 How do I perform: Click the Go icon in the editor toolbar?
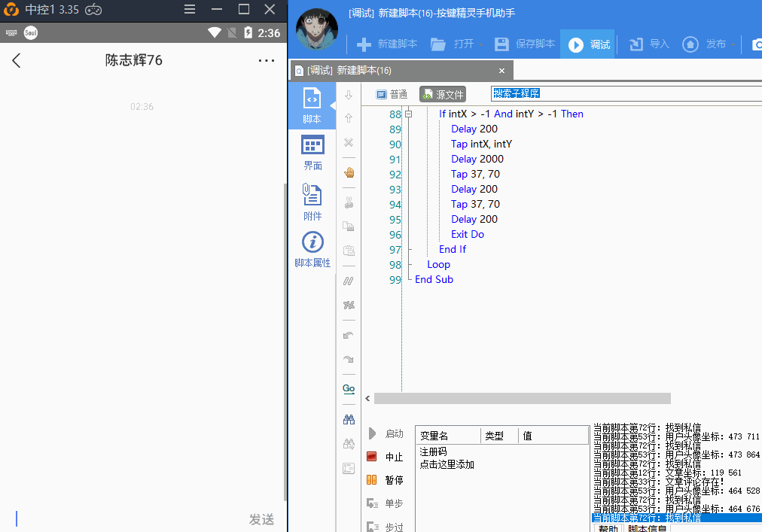349,389
